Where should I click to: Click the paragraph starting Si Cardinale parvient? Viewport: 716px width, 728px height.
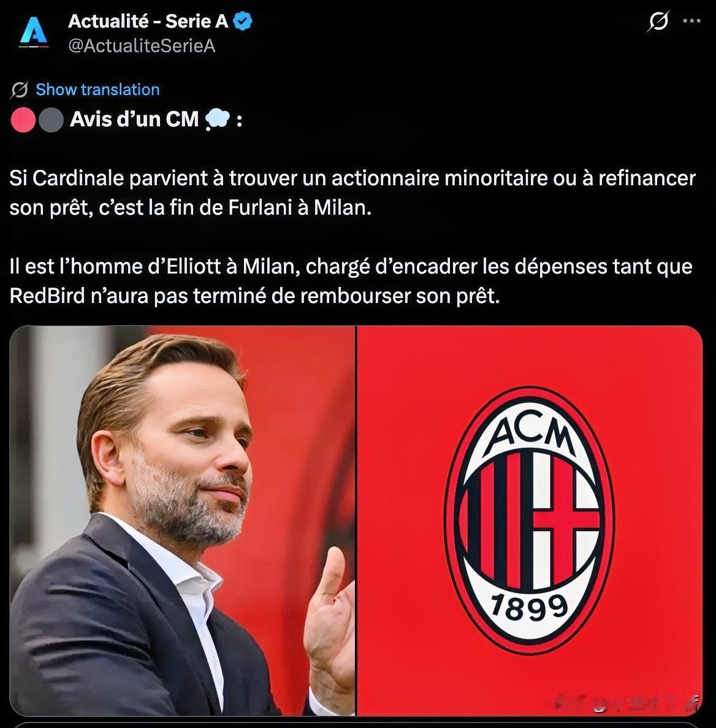352,193
